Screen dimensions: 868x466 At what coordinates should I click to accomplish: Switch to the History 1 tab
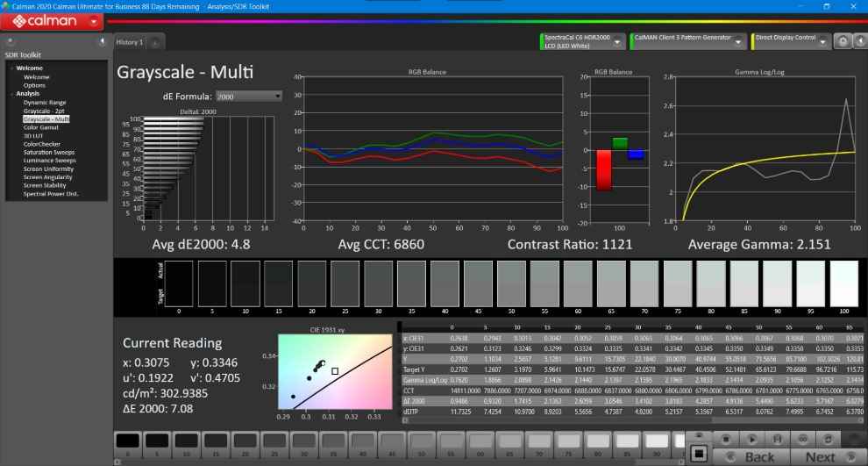[130, 42]
